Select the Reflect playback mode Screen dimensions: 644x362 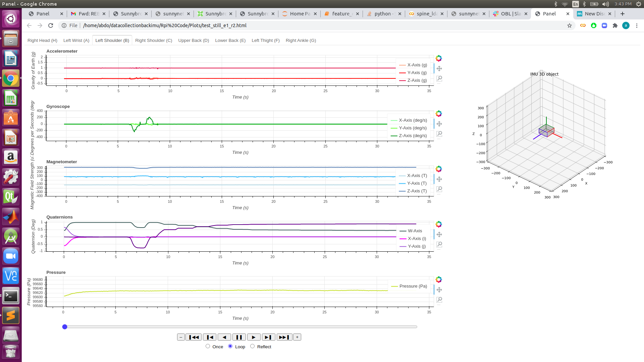tap(252, 346)
